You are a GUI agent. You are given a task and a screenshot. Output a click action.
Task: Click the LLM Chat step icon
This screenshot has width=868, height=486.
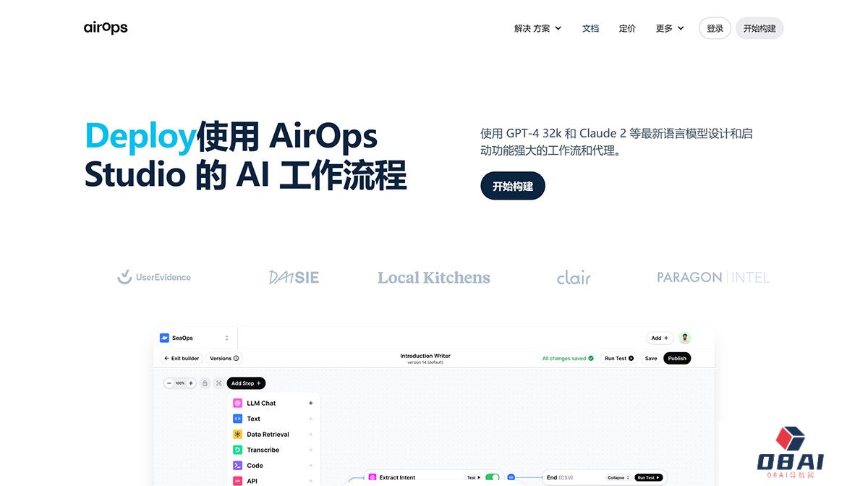click(237, 403)
